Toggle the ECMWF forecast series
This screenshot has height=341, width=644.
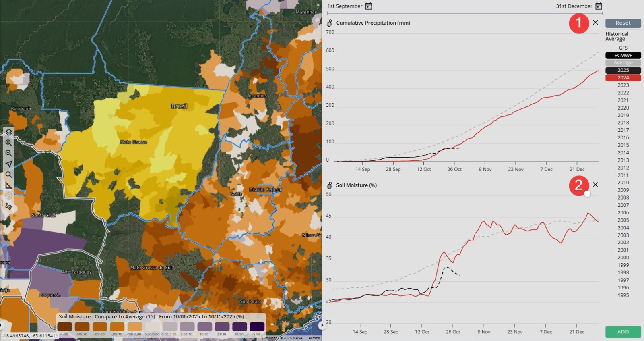tap(623, 56)
